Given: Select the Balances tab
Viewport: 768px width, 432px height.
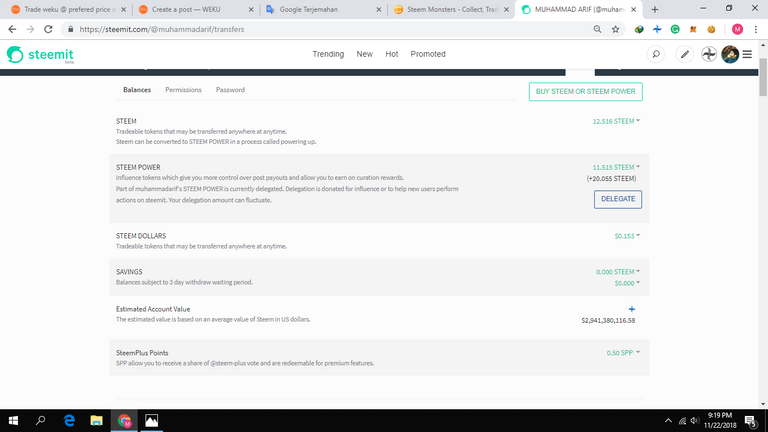Looking at the screenshot, I should tap(137, 90).
